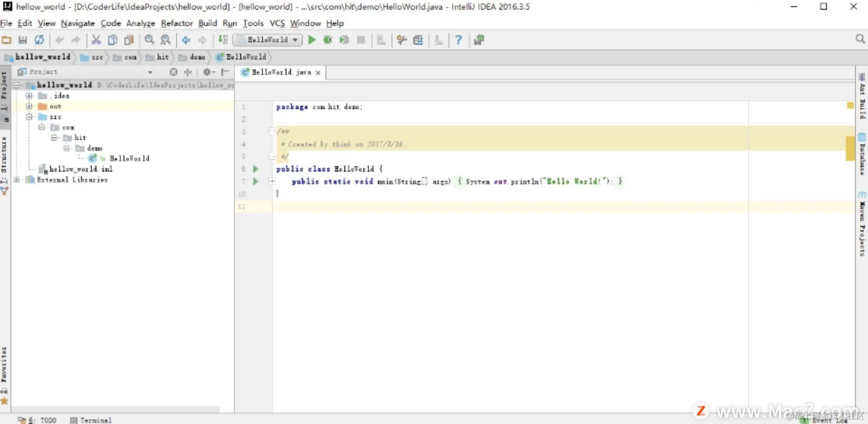Open the VCS menu
Image resolution: width=868 pixels, height=424 pixels.
[x=277, y=23]
